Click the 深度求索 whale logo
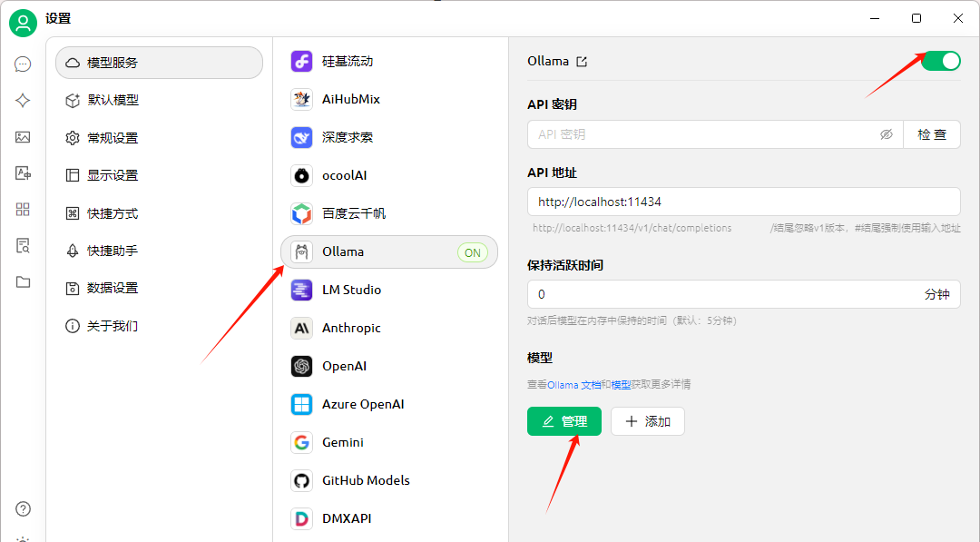 point(302,137)
